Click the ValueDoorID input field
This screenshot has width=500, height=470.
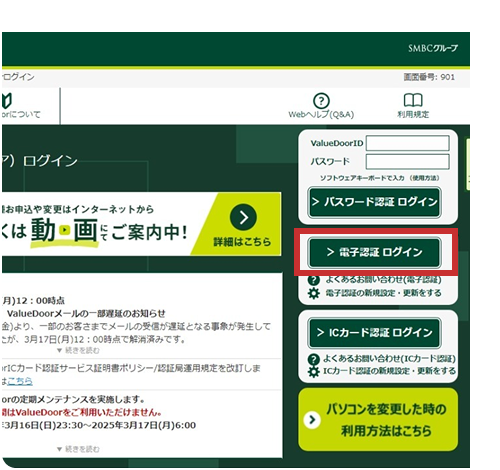[x=407, y=143]
